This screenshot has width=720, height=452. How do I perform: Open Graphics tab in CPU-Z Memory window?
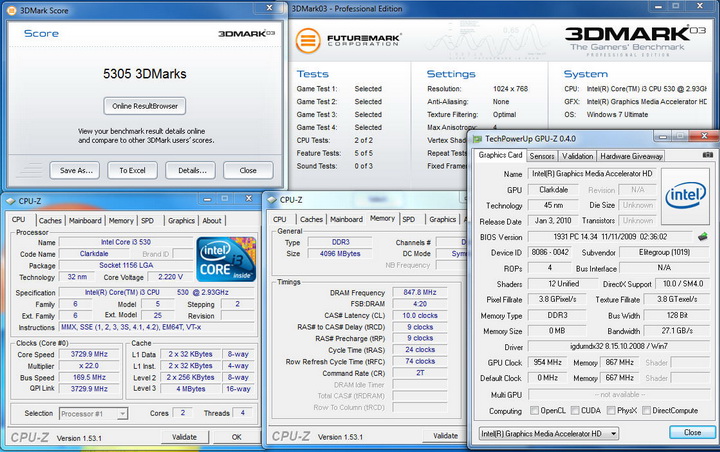[x=443, y=219]
